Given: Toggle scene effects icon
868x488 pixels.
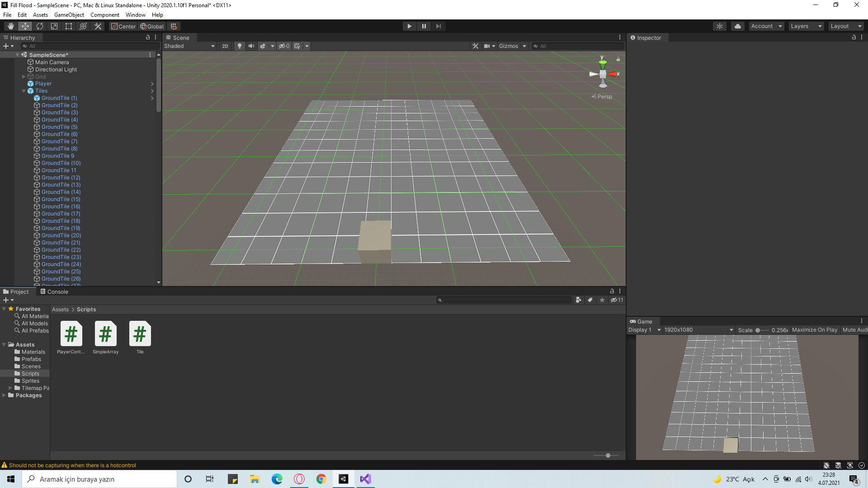Looking at the screenshot, I should tap(263, 46).
